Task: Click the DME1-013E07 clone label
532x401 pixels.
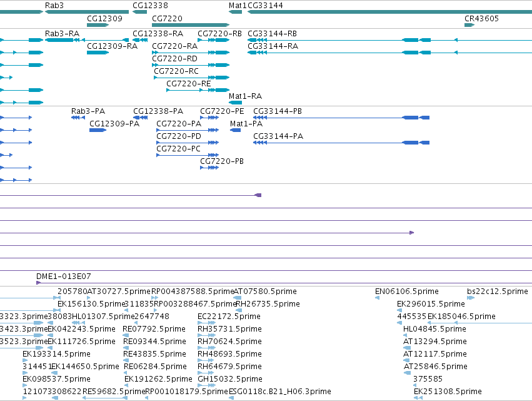Action: click(64, 277)
